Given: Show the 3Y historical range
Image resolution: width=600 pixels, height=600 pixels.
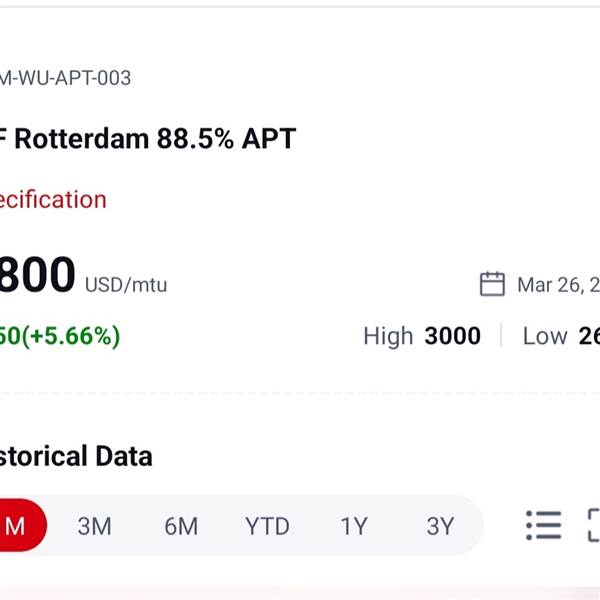Looking at the screenshot, I should coord(440,526).
